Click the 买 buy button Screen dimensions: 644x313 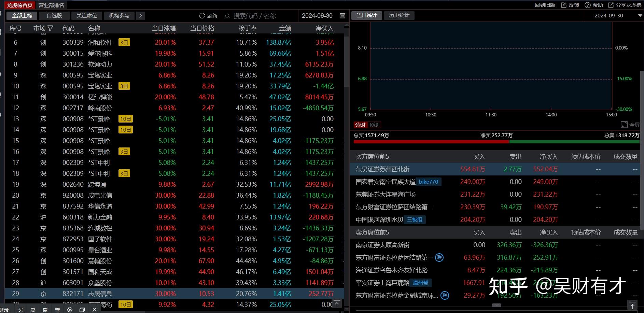point(20,310)
